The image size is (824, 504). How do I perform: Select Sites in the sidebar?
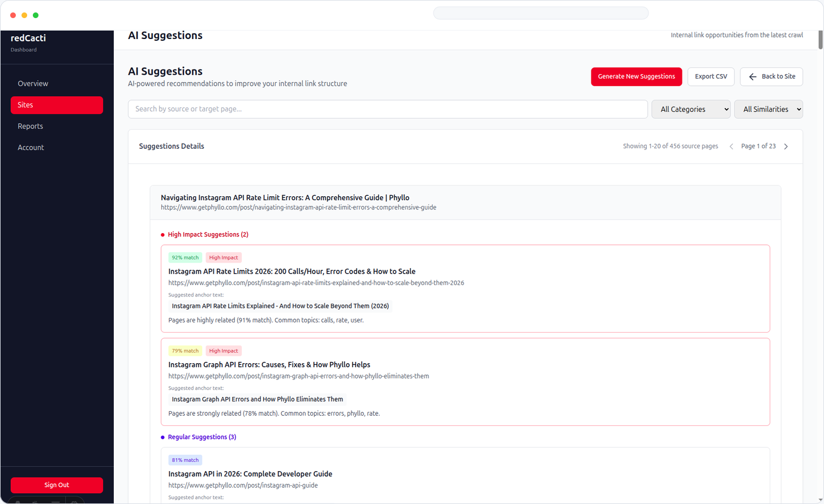(x=57, y=105)
